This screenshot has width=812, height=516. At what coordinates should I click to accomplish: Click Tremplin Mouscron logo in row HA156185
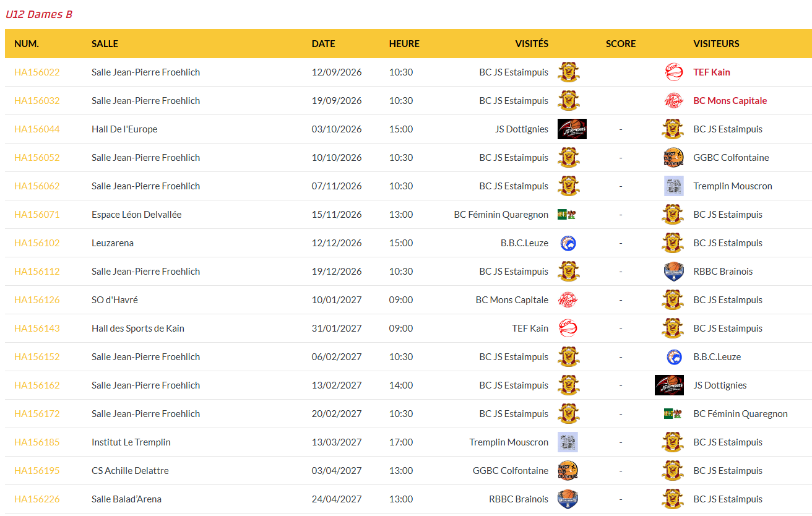568,442
